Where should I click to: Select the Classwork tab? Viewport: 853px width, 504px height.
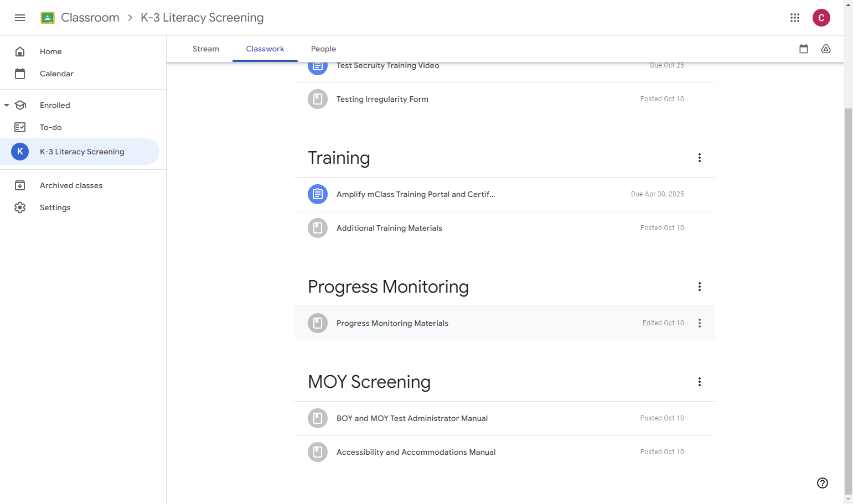pos(265,49)
